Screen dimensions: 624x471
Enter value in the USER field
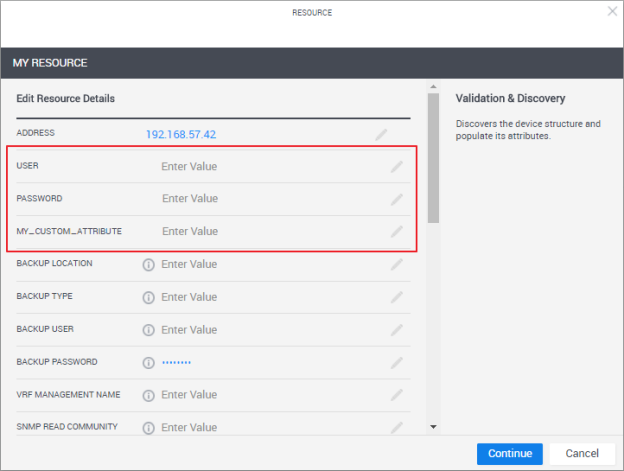coord(189,167)
